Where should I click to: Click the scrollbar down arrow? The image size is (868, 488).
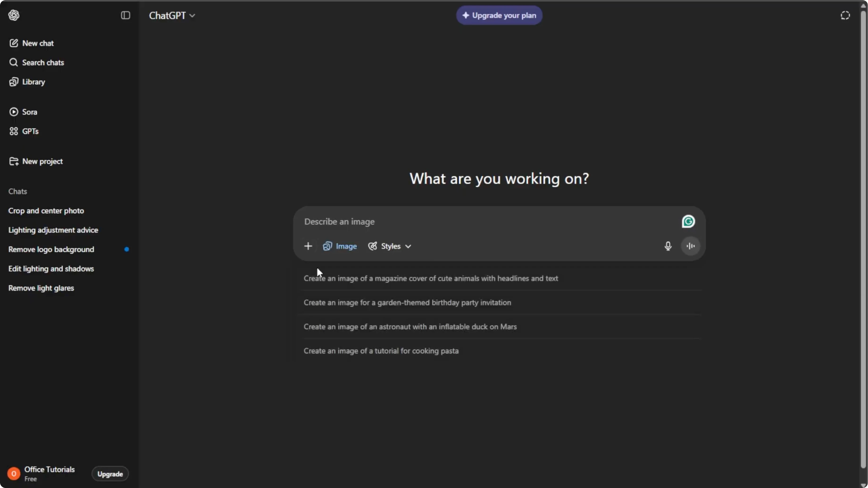[863, 485]
